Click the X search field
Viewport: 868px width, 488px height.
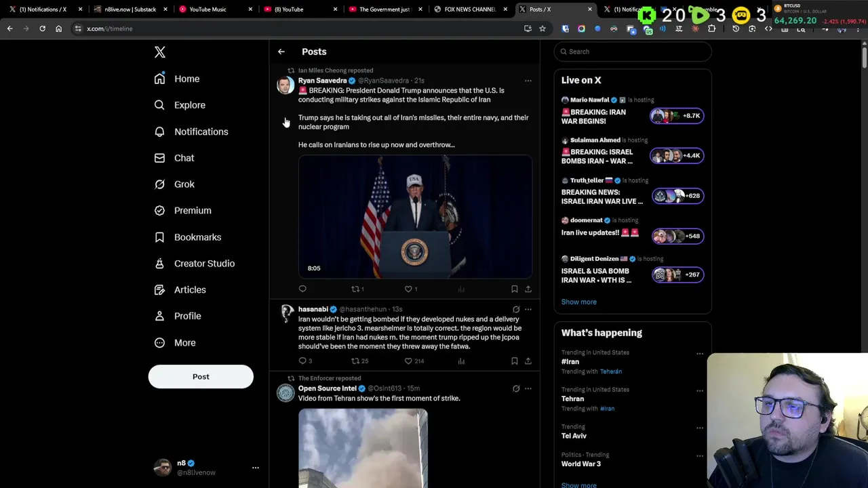(633, 52)
